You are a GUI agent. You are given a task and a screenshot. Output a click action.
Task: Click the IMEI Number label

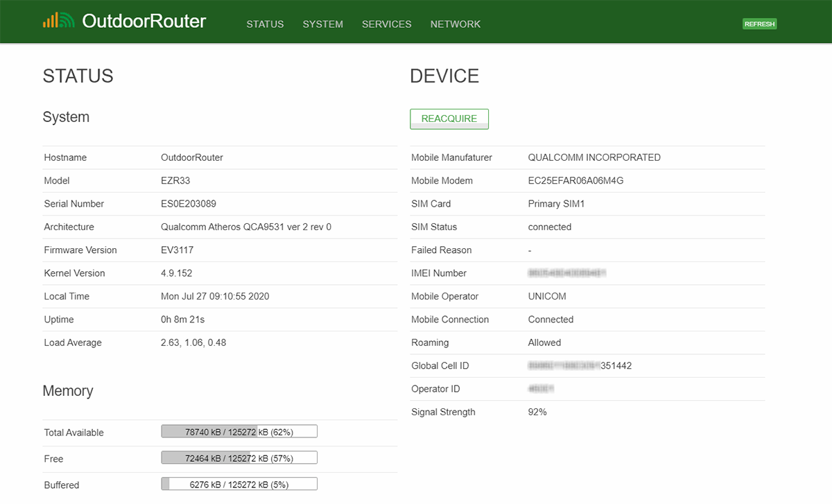click(439, 273)
